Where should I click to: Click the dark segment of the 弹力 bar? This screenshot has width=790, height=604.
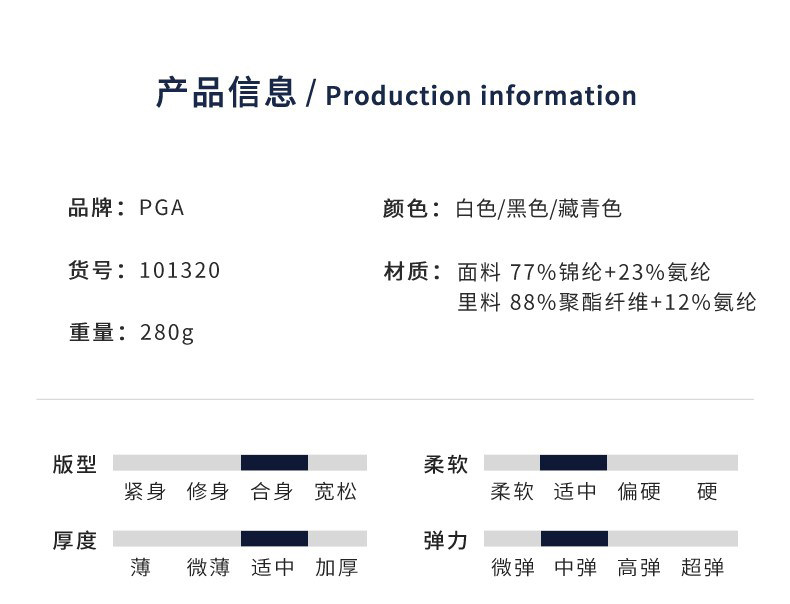coord(573,538)
